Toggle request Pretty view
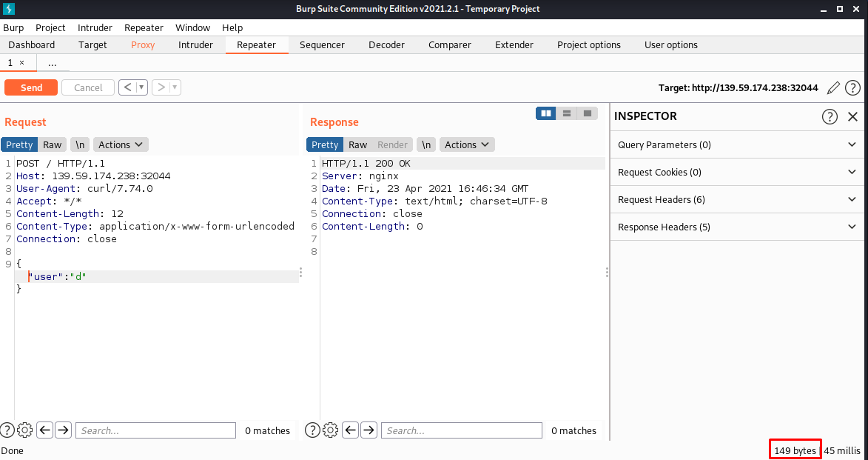The height and width of the screenshot is (460, 868). point(19,144)
